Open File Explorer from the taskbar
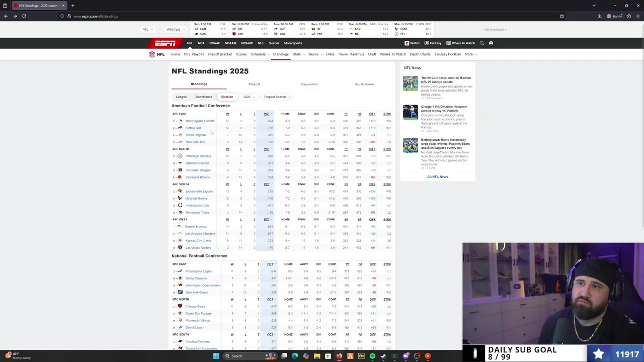 click(x=317, y=356)
